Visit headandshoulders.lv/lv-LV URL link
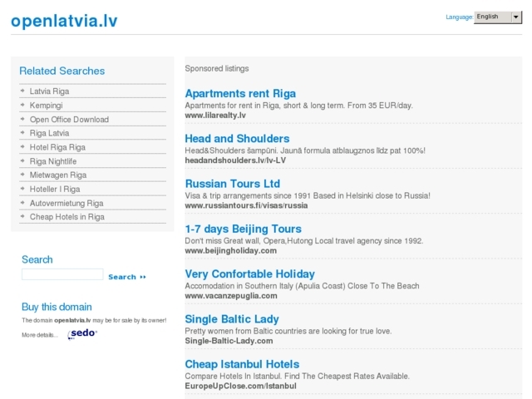The image size is (532, 399). [x=235, y=160]
